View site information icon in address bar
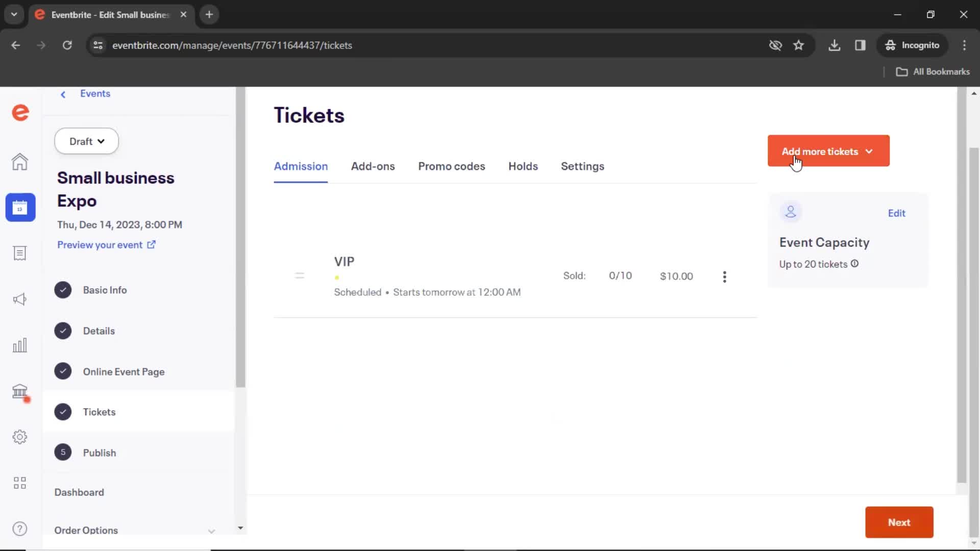The image size is (980, 551). (x=98, y=45)
